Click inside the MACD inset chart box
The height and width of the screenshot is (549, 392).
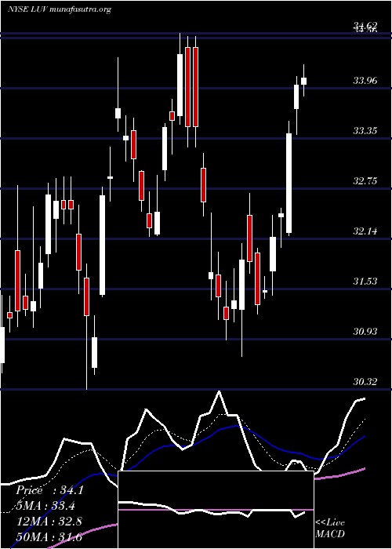[216, 510]
